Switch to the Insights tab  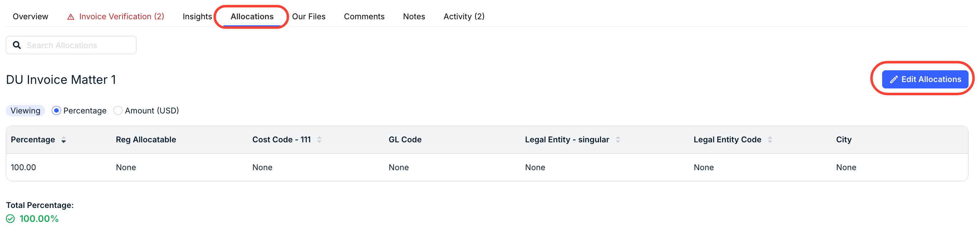click(197, 17)
